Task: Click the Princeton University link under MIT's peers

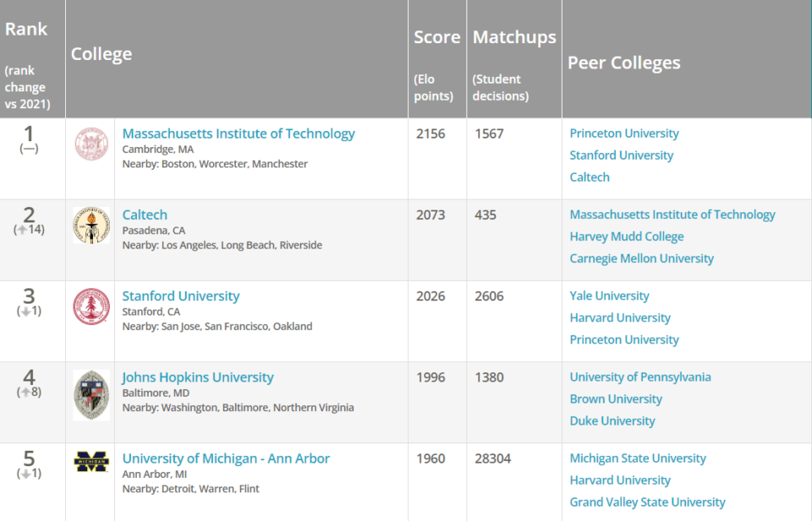Action: tap(624, 133)
